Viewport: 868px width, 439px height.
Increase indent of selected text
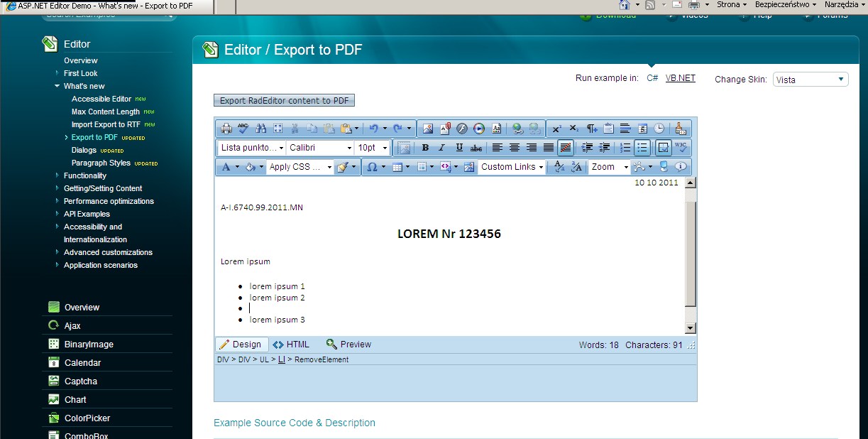tap(586, 148)
